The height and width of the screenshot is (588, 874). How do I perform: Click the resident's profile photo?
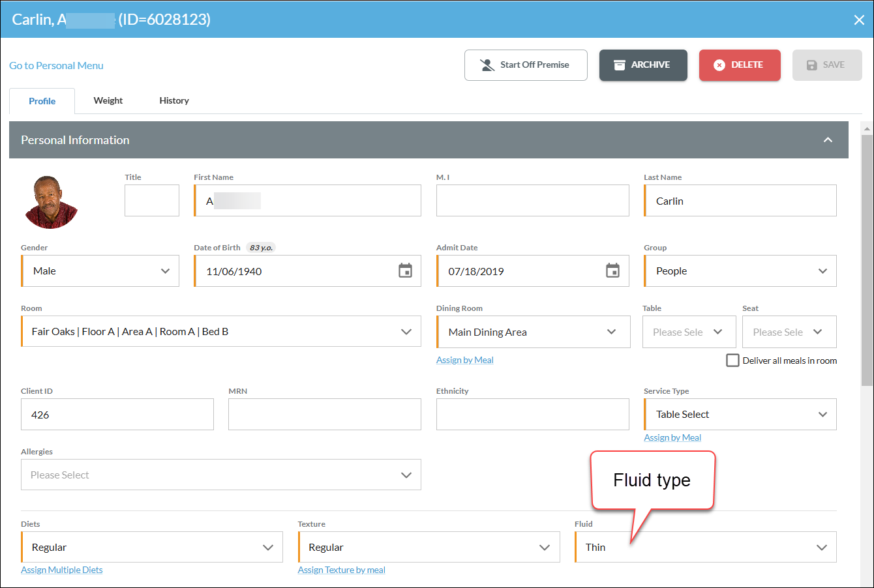52,202
